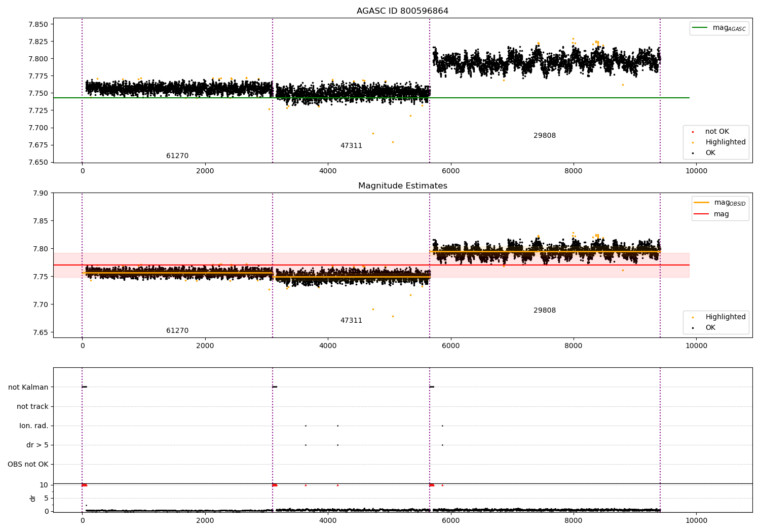Image resolution: width=760 pixels, height=532 pixels.
Task: Click the 'OBS not OK' row label
Action: [28, 464]
